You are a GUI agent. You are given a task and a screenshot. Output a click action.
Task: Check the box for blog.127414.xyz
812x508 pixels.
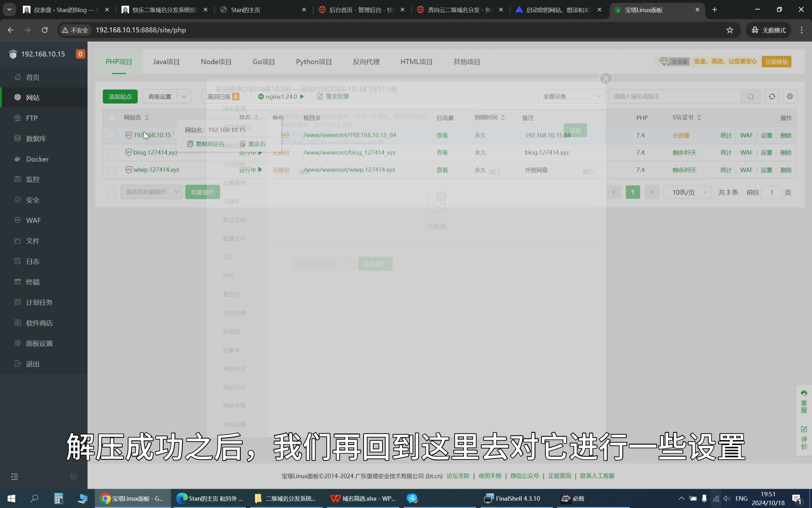tap(111, 153)
